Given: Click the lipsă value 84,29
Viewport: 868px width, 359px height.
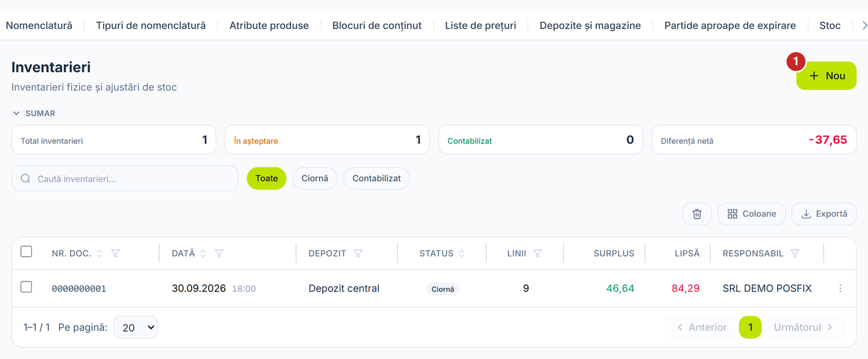Looking at the screenshot, I should [686, 288].
